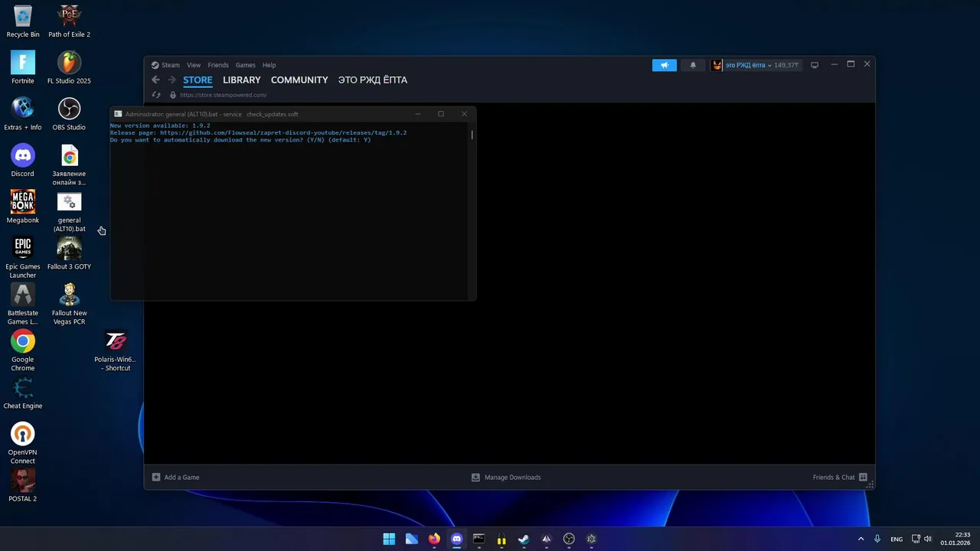
Task: Open Steam announcements megaphone button
Action: coord(665,65)
